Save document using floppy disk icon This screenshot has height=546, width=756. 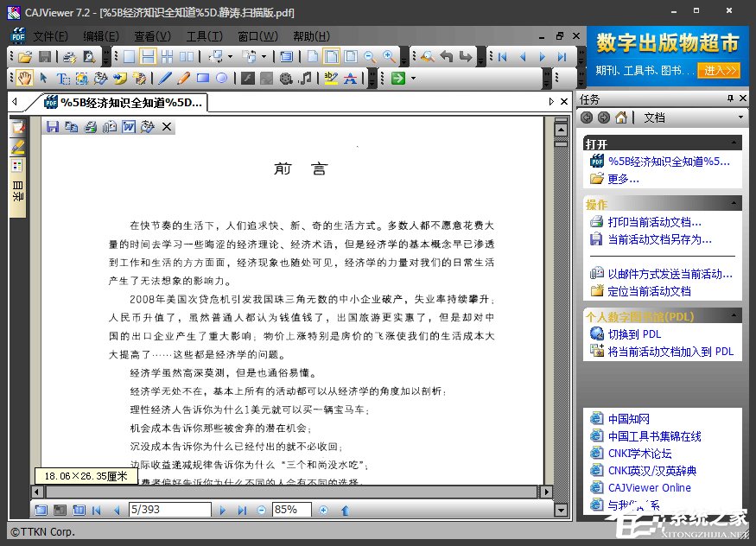54,126
